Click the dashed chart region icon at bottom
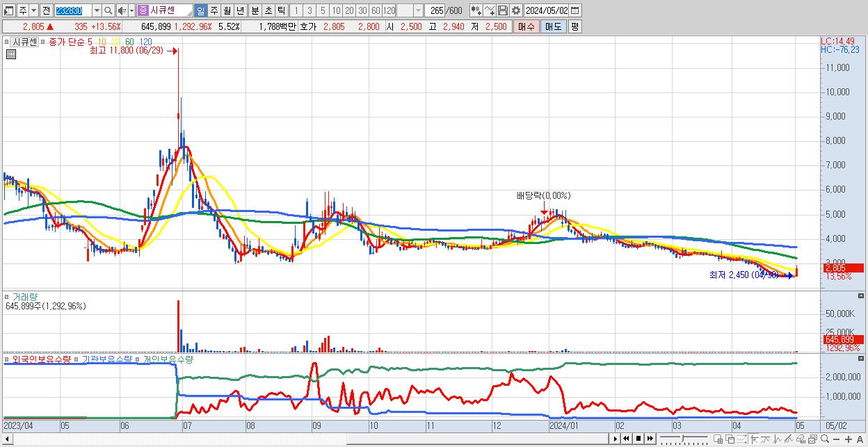Viewport: 868px width, 447px height. click(x=741, y=439)
